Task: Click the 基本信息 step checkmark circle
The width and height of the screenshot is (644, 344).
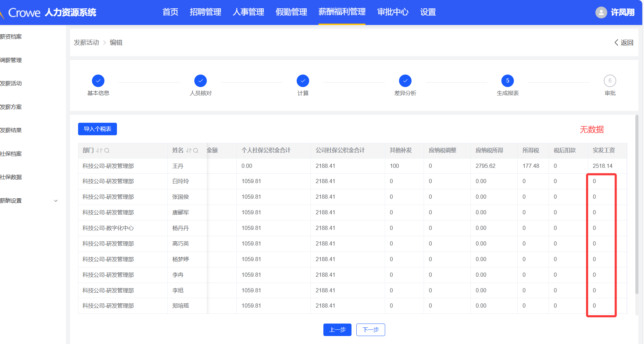Action: point(98,81)
